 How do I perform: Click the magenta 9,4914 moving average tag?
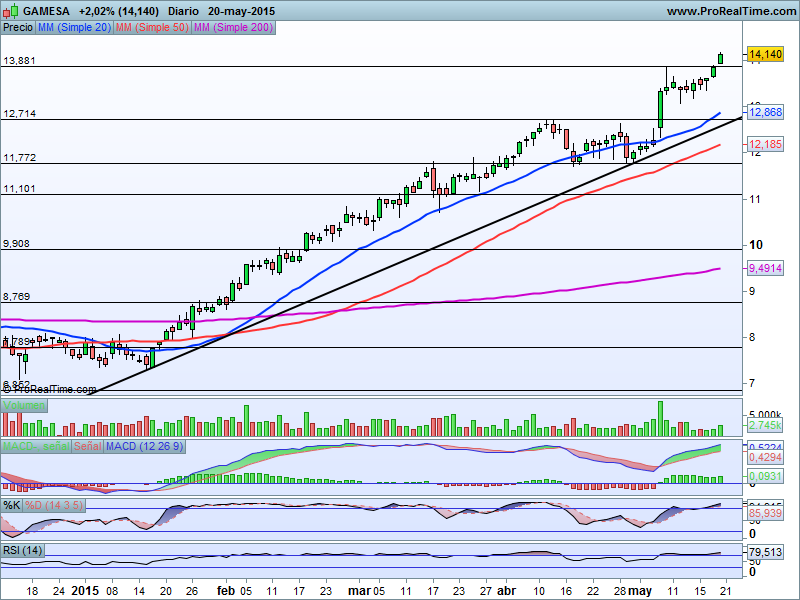pyautogui.click(x=765, y=268)
